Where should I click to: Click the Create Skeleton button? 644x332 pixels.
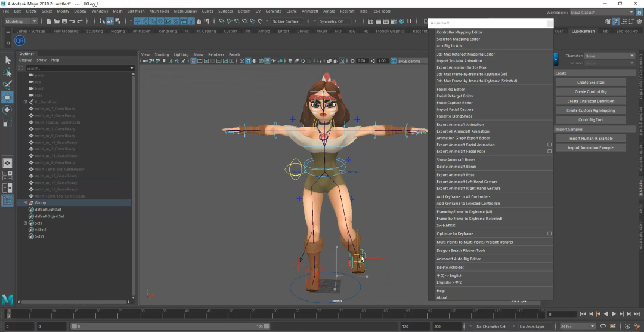590,82
